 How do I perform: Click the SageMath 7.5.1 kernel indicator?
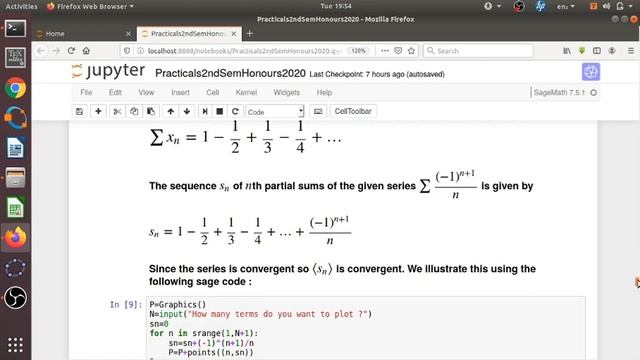(x=559, y=93)
